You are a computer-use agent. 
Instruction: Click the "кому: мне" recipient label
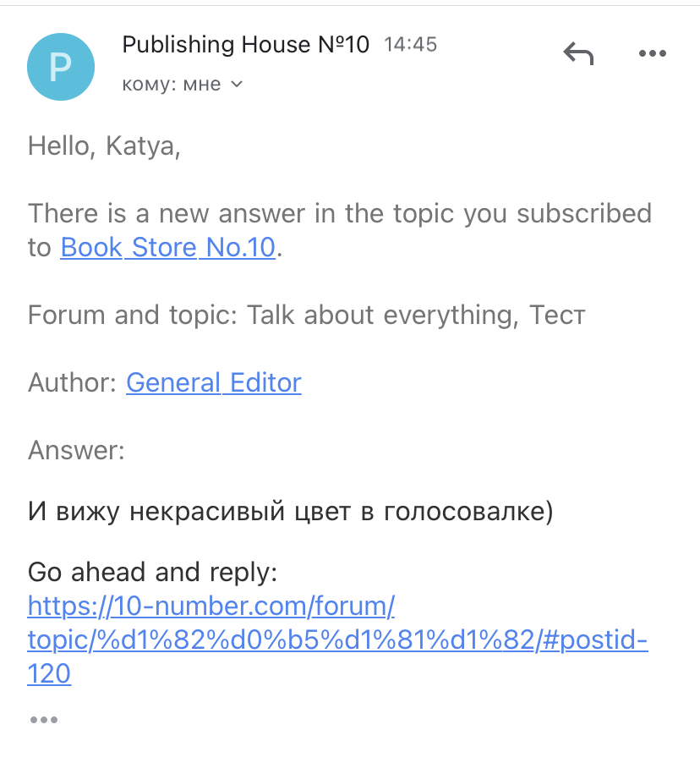click(x=171, y=85)
